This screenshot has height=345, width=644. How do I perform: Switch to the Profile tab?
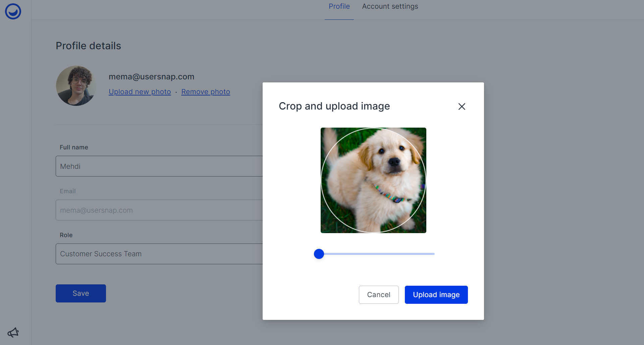pos(339,6)
